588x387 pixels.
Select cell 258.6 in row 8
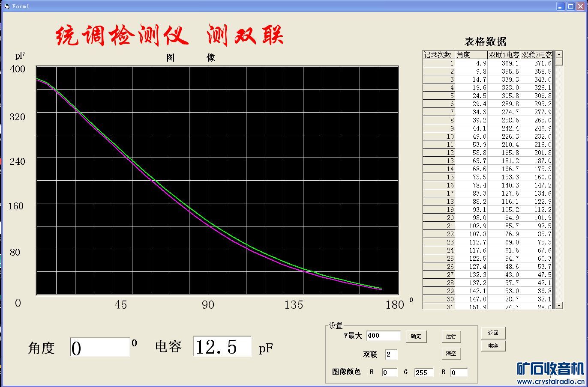(504, 120)
